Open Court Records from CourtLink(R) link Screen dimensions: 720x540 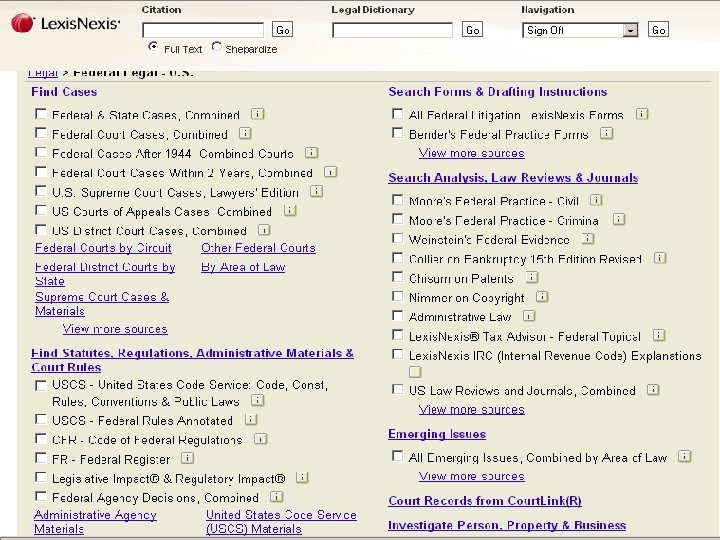[485, 501]
